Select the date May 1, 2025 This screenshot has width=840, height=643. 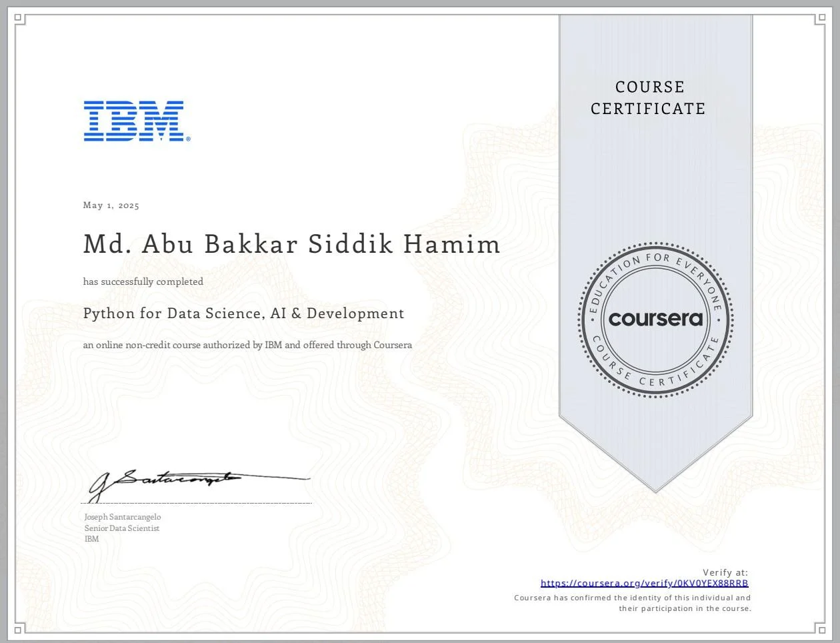point(111,205)
